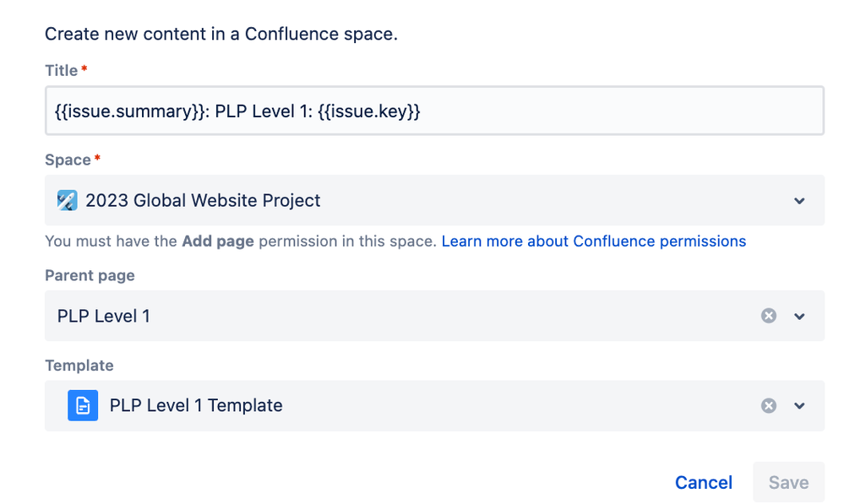Click the Title field label
This screenshot has width=844, height=504.
[62, 71]
